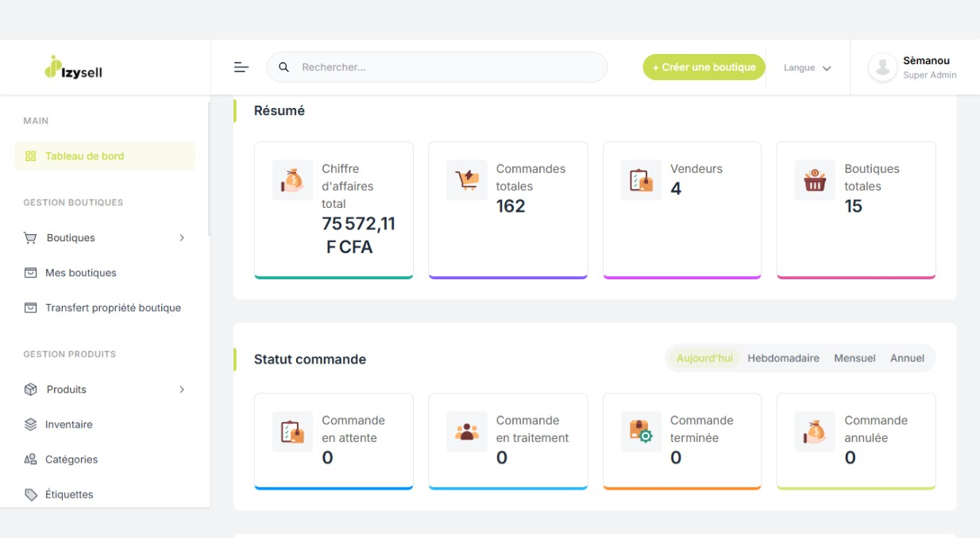Expand the Produits submenu chevron
980x538 pixels.
[182, 389]
